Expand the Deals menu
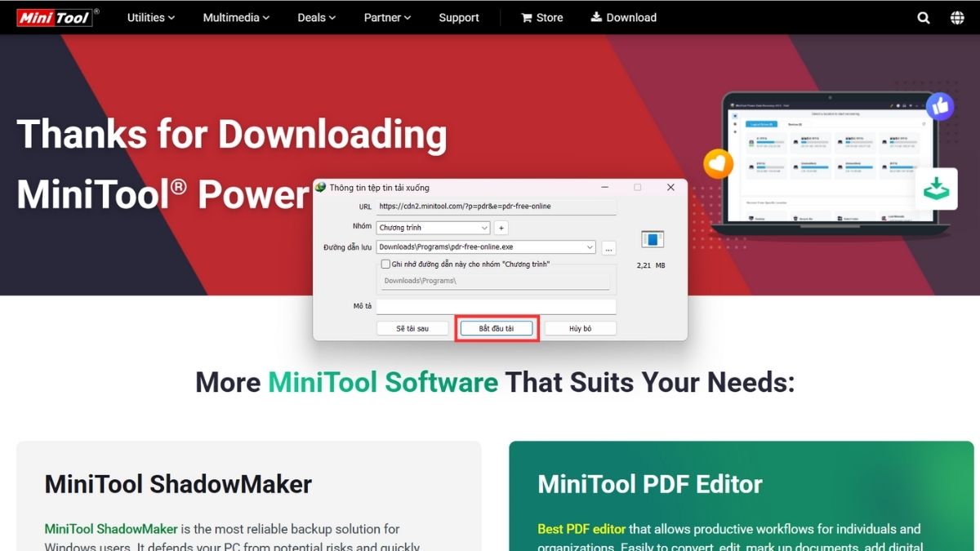The image size is (980, 551). 317,17
